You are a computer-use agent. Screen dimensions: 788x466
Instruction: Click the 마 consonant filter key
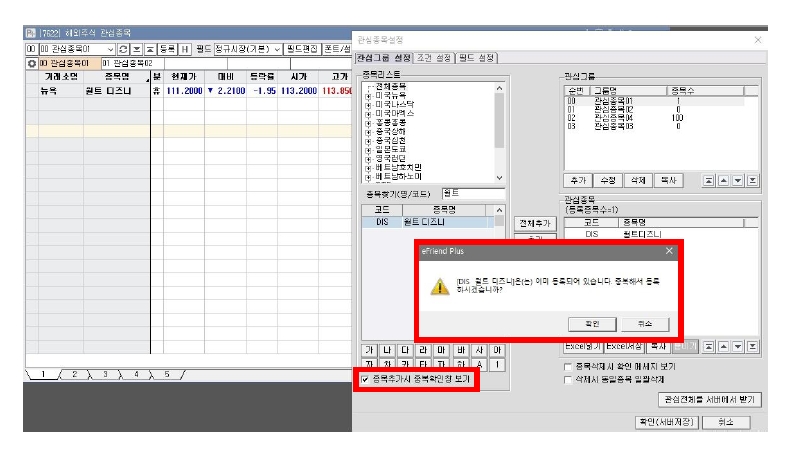pos(441,350)
